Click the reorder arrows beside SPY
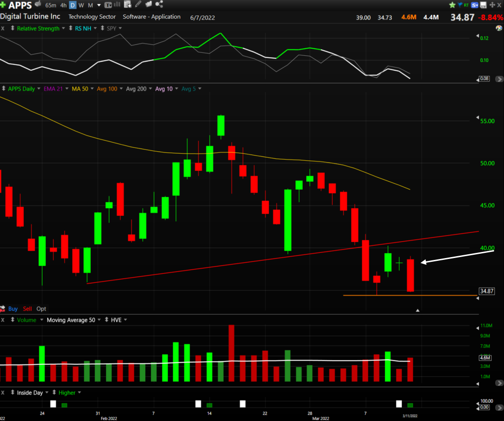Screen dimensions: 504x421 (102, 28)
